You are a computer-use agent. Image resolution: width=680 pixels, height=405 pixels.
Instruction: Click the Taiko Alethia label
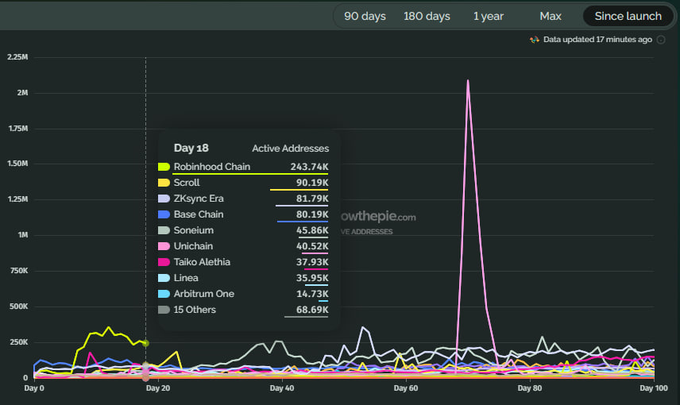202,262
